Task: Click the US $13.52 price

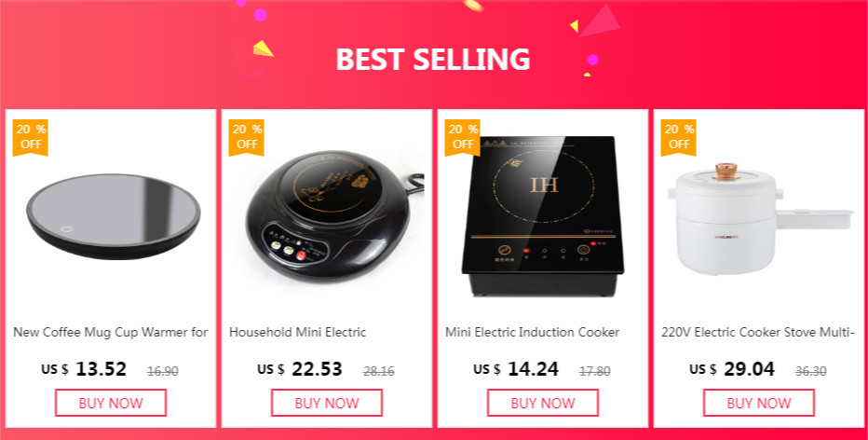Action: point(84,369)
